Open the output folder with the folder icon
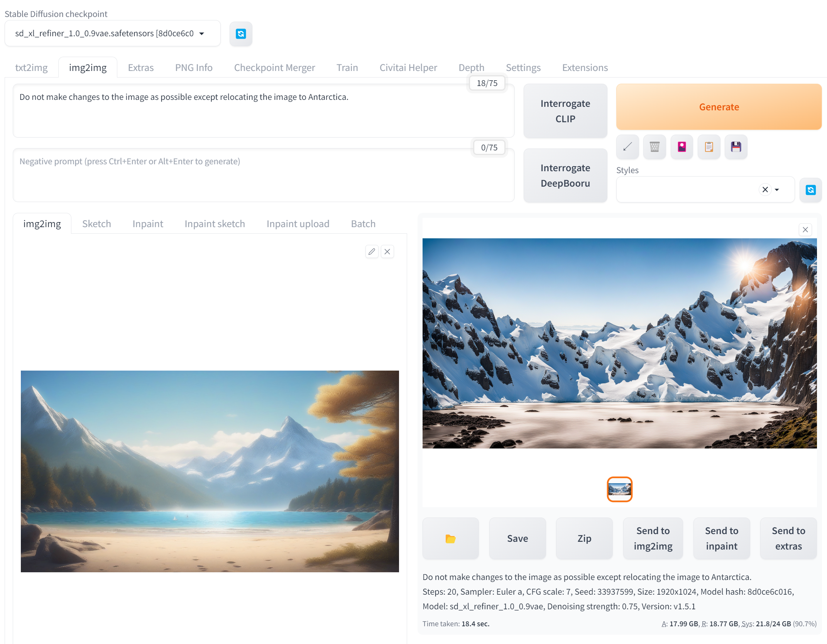The width and height of the screenshot is (827, 644). pyautogui.click(x=450, y=538)
